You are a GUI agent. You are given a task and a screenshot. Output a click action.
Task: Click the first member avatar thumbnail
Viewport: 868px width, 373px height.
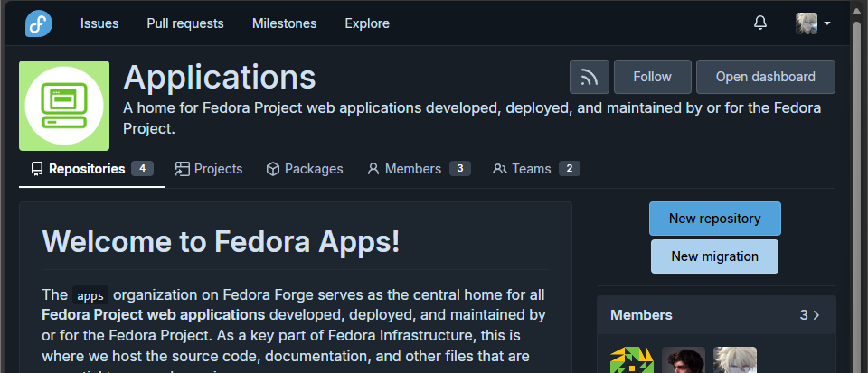(x=631, y=361)
